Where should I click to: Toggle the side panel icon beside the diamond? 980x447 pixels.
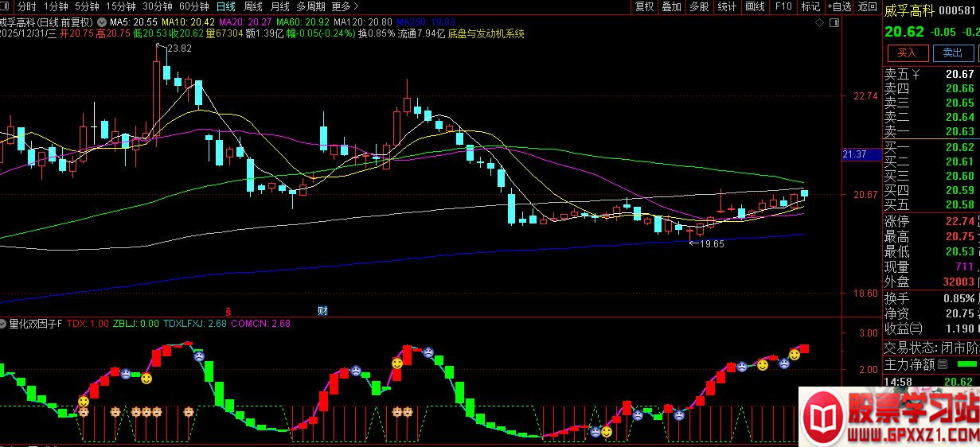click(x=834, y=21)
